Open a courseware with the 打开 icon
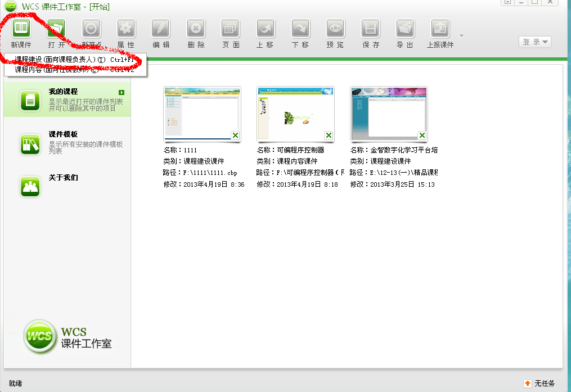This screenshot has height=392, width=571. (56, 28)
